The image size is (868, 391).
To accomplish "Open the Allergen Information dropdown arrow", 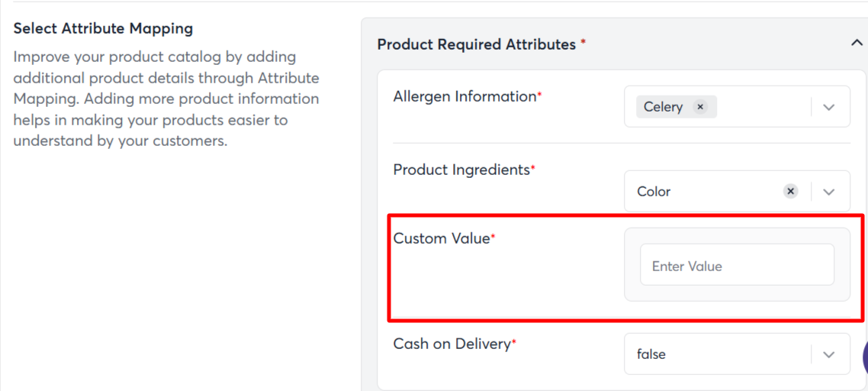I will click(830, 107).
